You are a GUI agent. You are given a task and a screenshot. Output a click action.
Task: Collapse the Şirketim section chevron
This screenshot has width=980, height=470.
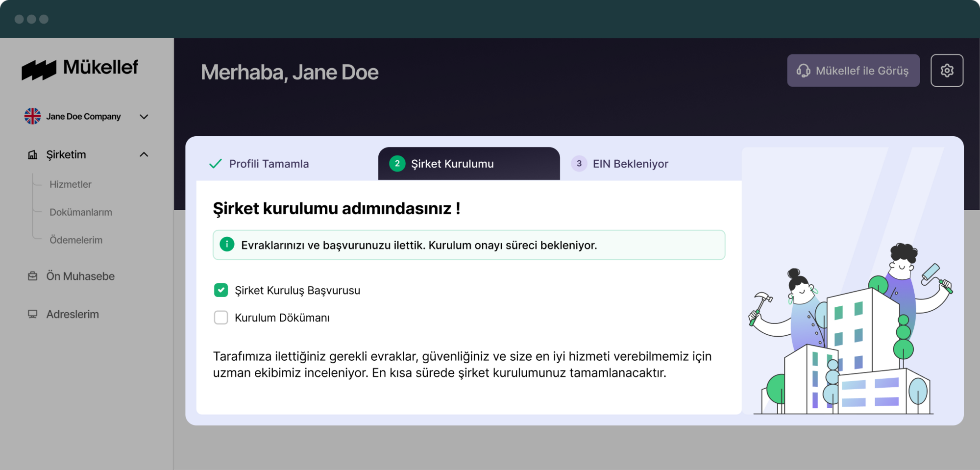coord(144,154)
